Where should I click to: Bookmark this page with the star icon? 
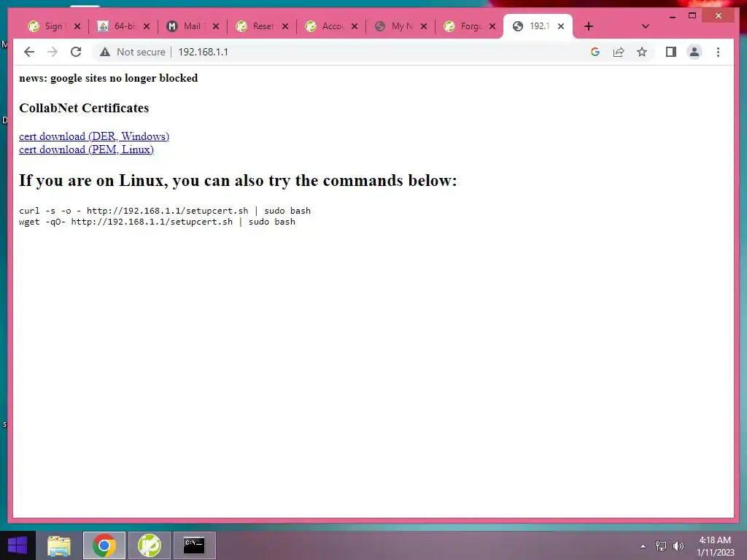pos(642,52)
